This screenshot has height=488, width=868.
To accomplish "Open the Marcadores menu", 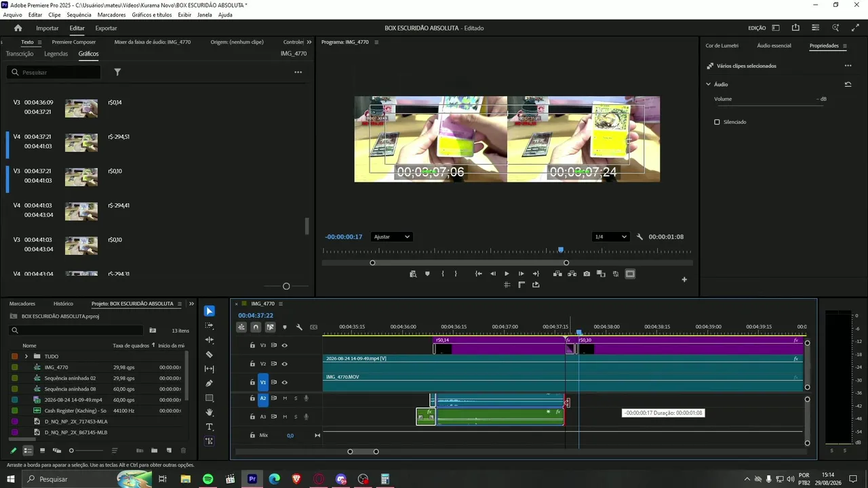I will [112, 15].
